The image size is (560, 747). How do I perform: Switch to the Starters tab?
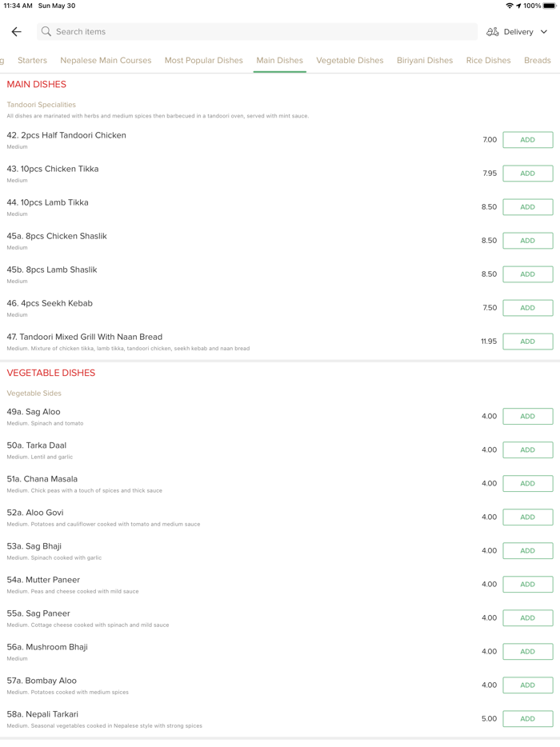(32, 61)
